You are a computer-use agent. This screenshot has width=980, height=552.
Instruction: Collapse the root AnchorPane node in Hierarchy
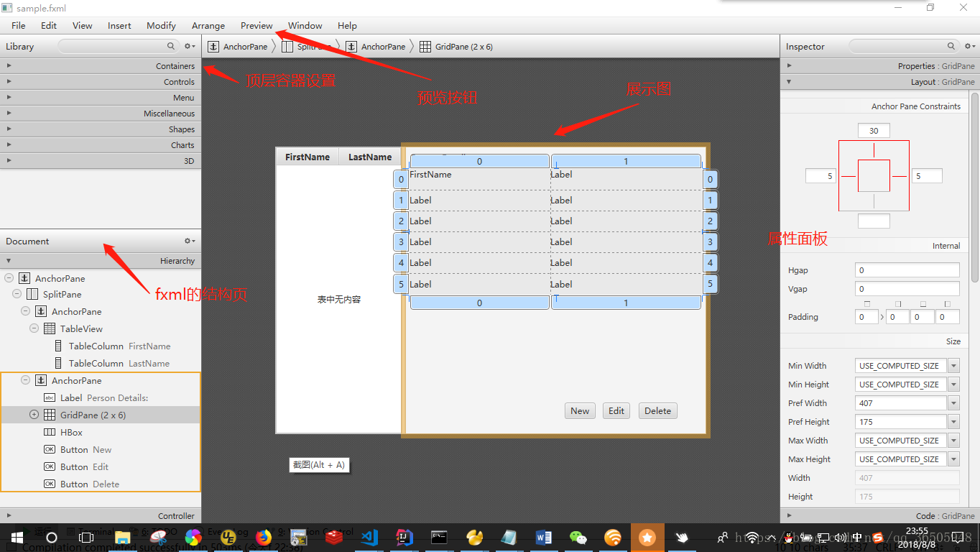pyautogui.click(x=9, y=278)
